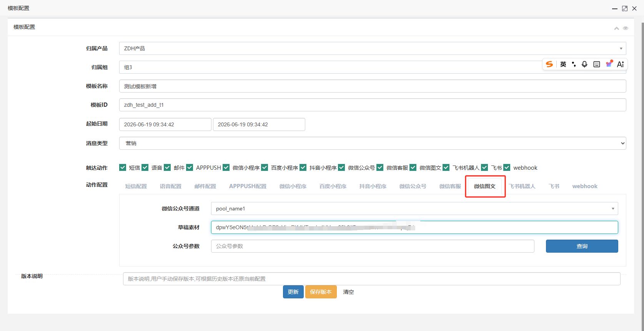644x331 pixels.
Task: Switch input language via 英 icon
Action: pyautogui.click(x=563, y=64)
